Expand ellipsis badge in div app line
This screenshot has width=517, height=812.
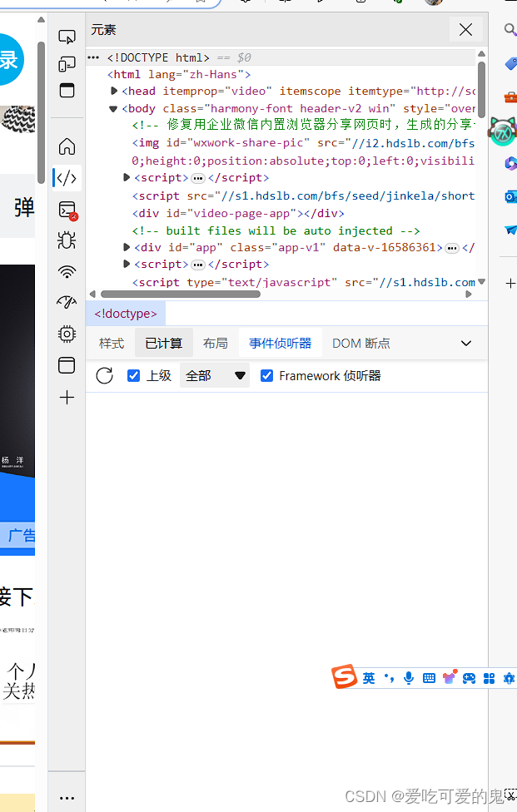click(452, 248)
